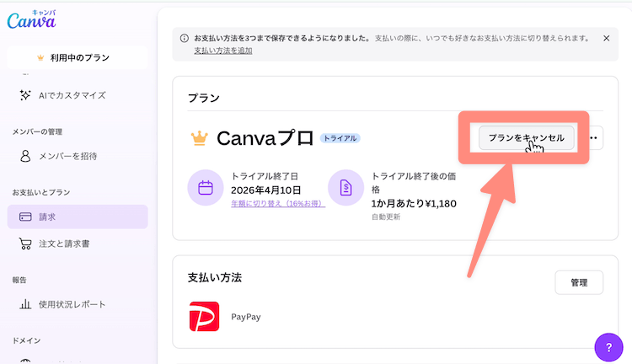Image resolution: width=632 pixels, height=364 pixels.
Task: Click the お支払いとプラン section heading
Action: tap(41, 192)
